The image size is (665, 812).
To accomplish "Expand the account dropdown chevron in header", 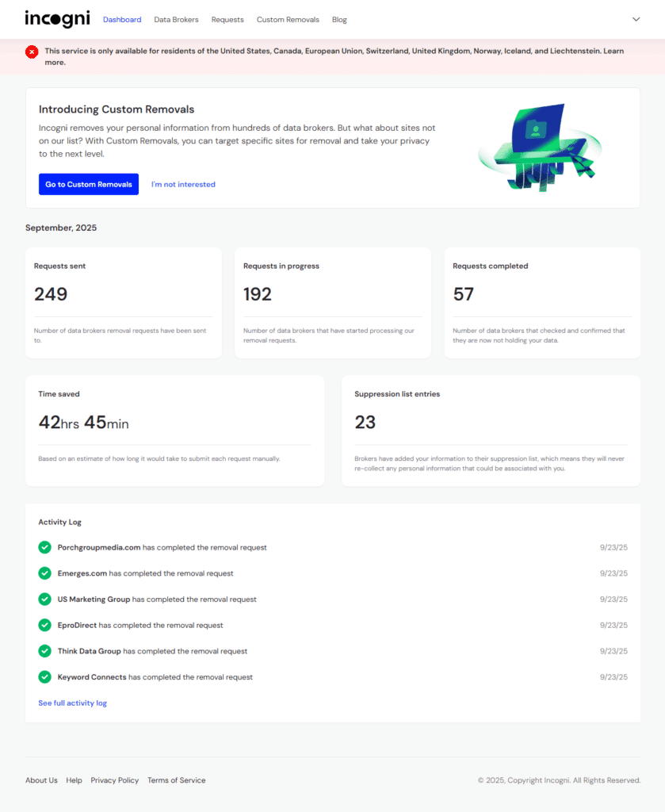I will (636, 19).
